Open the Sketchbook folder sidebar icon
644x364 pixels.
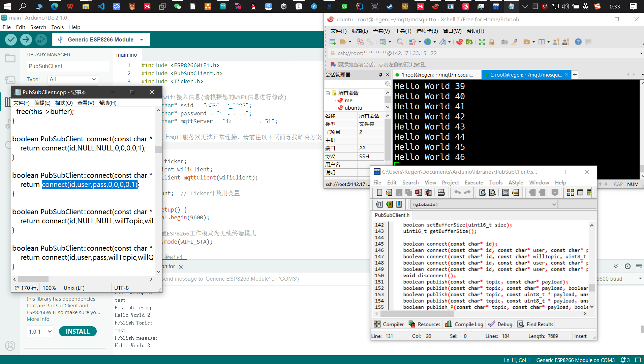tap(10, 58)
